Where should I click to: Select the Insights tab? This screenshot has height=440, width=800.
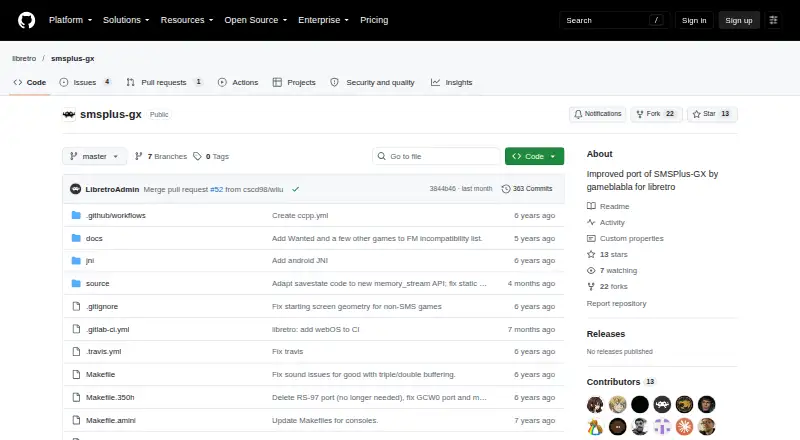pyautogui.click(x=452, y=82)
